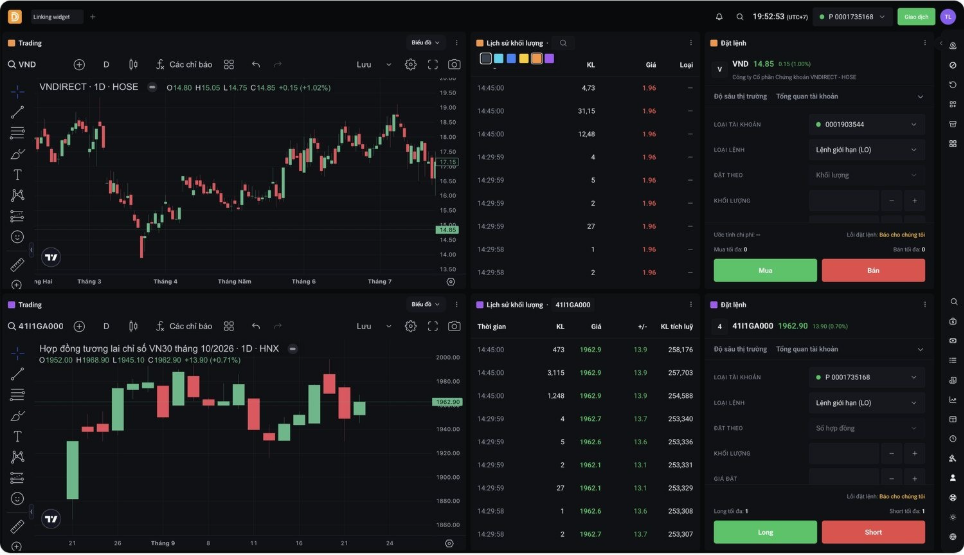Select crosshair cursor on 41I1GA000 chart

[17, 353]
